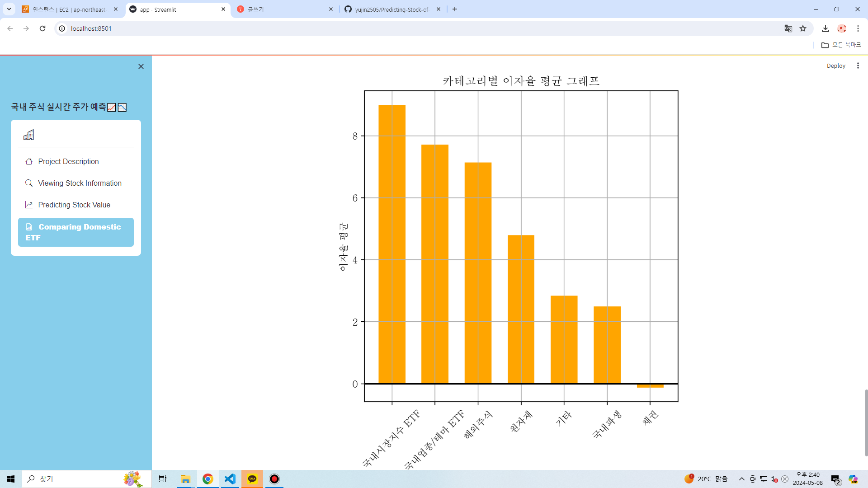Open Project Description page
Screen dimensions: 868x488
coord(68,161)
